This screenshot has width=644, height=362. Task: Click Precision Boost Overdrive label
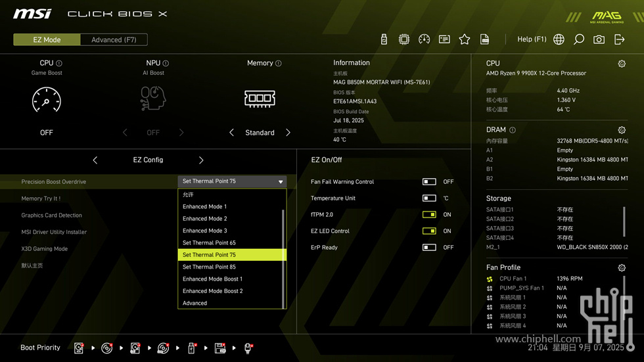pyautogui.click(x=53, y=182)
